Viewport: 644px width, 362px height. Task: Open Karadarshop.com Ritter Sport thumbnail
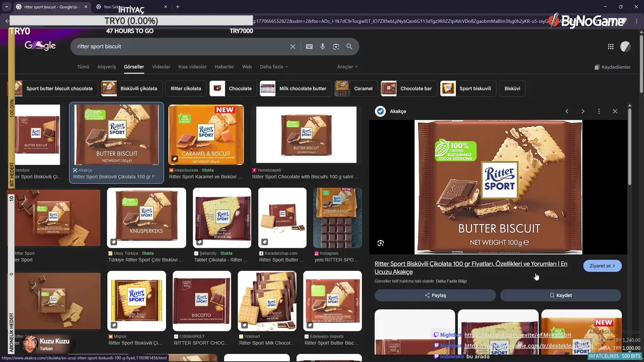pyautogui.click(x=282, y=218)
